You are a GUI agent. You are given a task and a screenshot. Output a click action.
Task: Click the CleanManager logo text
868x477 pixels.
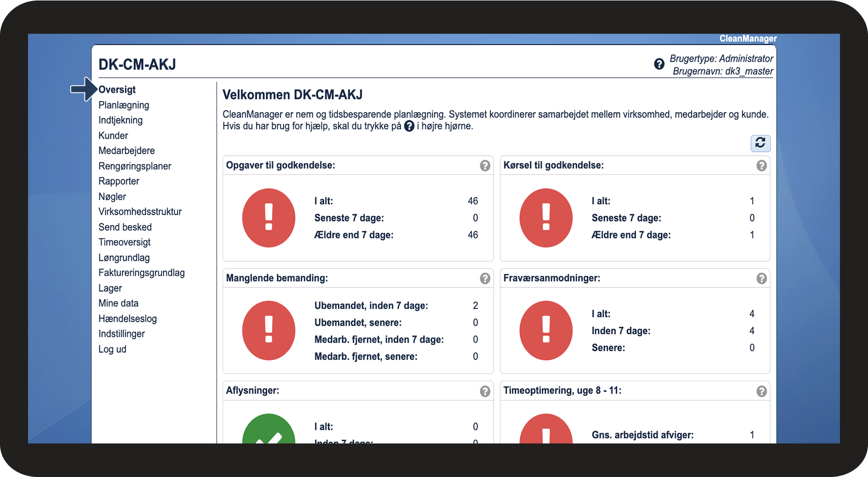pos(748,38)
